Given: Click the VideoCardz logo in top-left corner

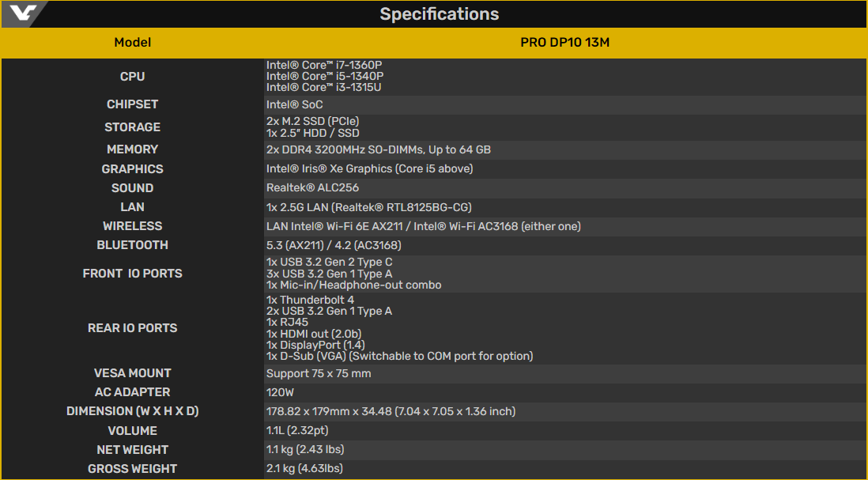Looking at the screenshot, I should pyautogui.click(x=23, y=14).
